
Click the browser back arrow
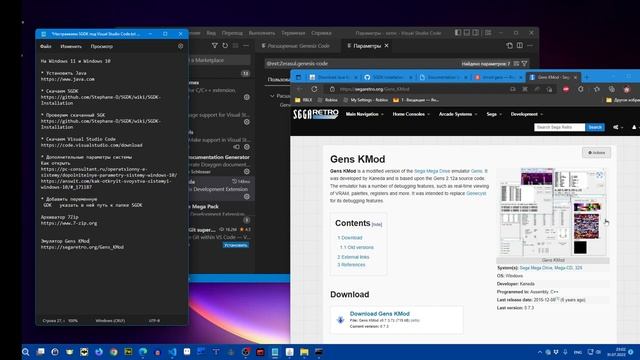pos(300,89)
